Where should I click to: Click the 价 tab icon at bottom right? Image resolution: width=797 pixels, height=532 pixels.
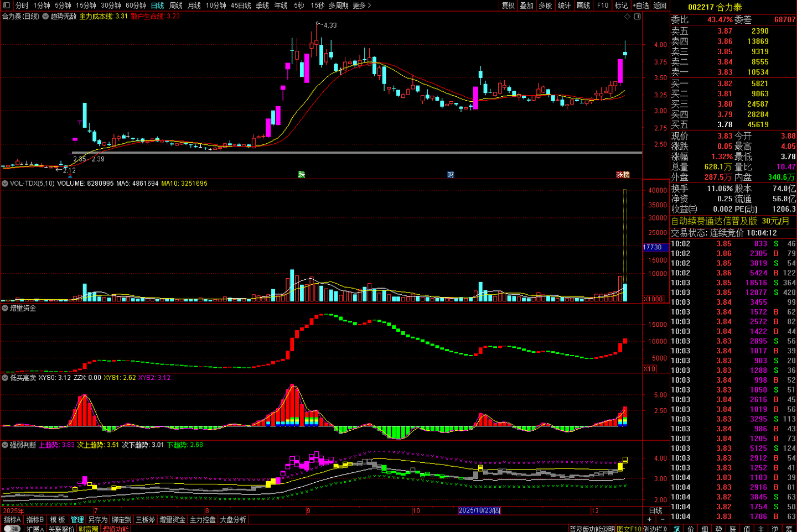click(x=691, y=529)
